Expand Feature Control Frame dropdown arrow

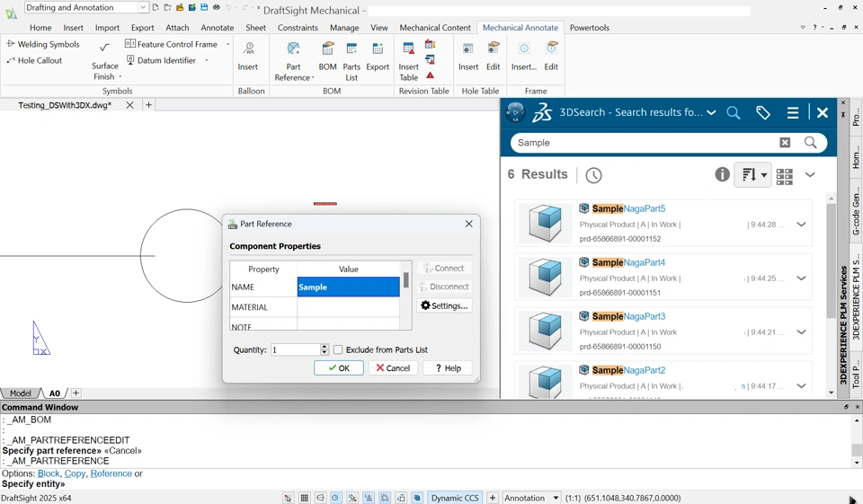coord(227,44)
